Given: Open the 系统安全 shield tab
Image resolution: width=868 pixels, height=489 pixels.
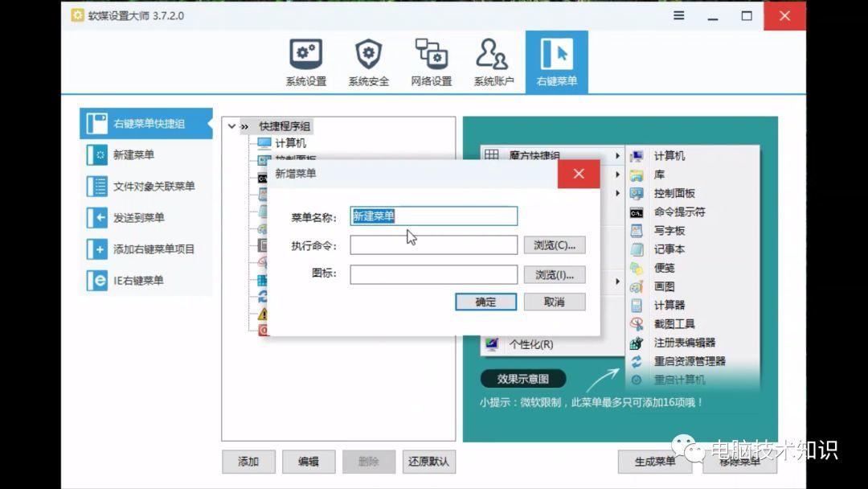Looking at the screenshot, I should pos(369,62).
